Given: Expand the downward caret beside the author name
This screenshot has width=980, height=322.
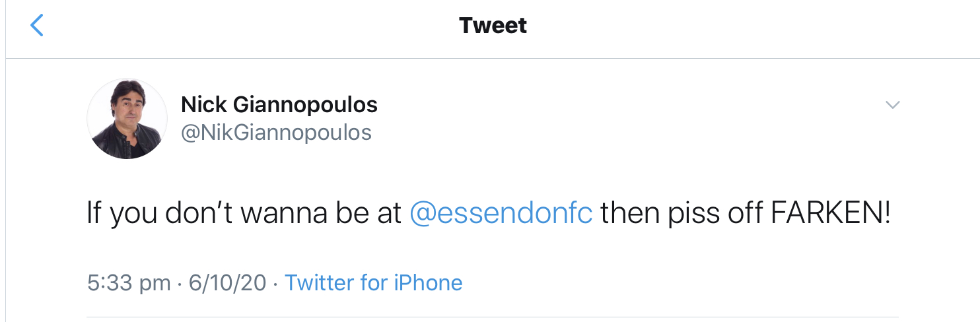Looking at the screenshot, I should (x=893, y=105).
